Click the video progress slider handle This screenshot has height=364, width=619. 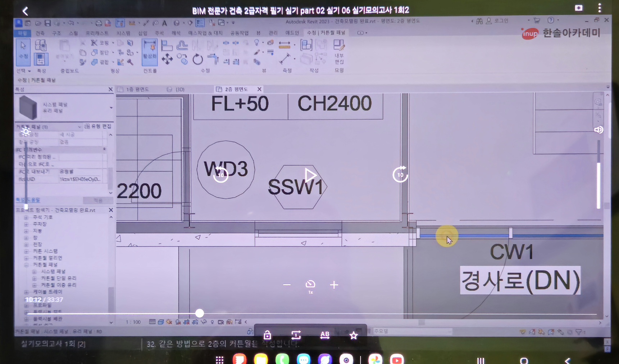200,313
